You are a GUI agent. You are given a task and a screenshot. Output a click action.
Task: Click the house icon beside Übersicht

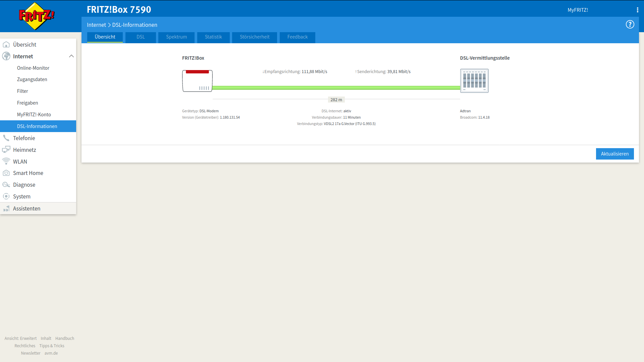[6, 45]
